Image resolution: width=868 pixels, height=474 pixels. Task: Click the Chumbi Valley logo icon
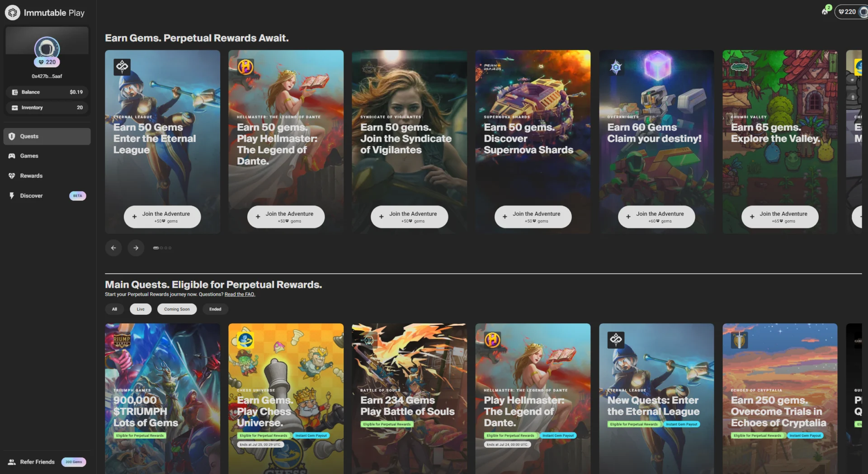pyautogui.click(x=739, y=67)
